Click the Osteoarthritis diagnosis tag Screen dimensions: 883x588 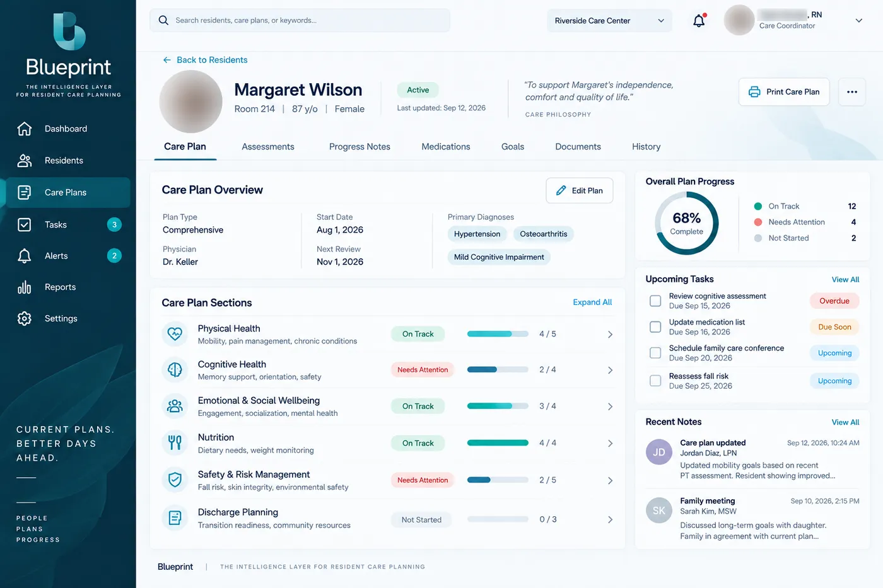click(543, 234)
